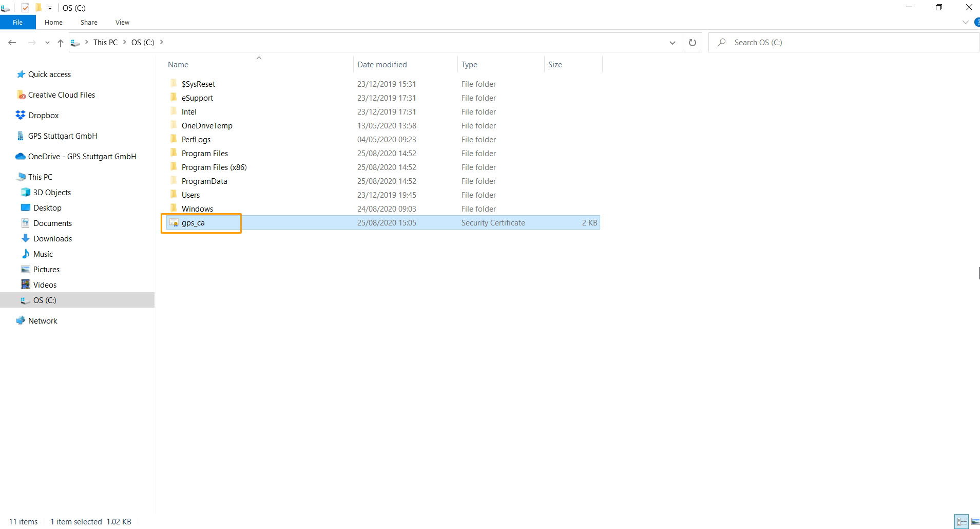The image size is (980, 529).
Task: Open the Program Files (x86) folder
Action: [214, 167]
